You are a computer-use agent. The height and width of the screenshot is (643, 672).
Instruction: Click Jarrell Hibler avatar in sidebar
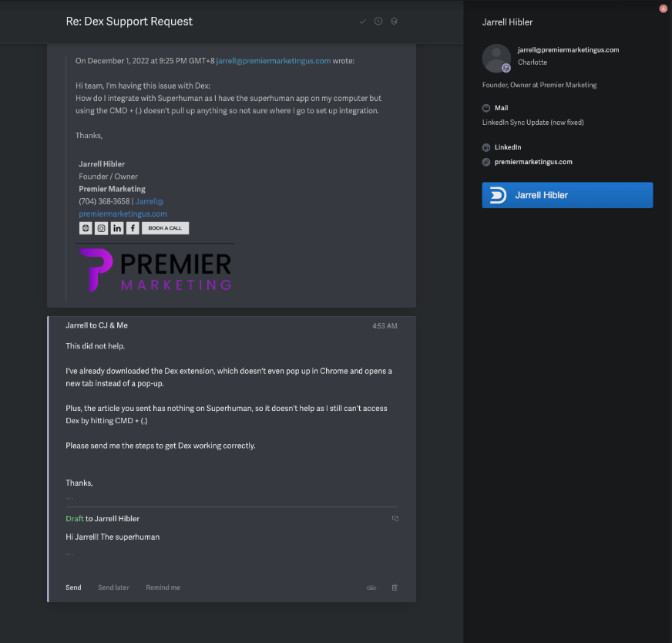coord(496,59)
